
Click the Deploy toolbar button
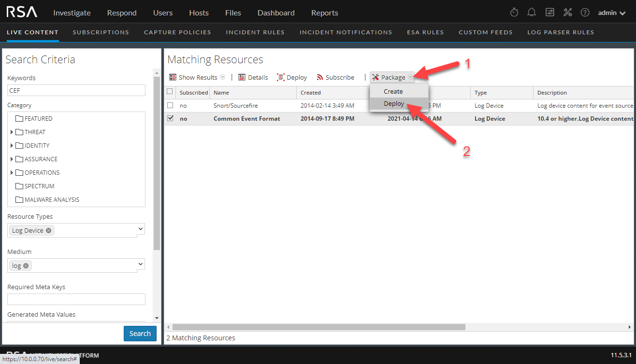(x=292, y=77)
